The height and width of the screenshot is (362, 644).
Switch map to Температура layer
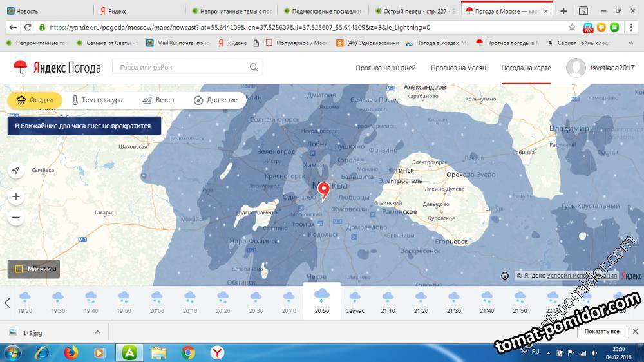tap(97, 100)
